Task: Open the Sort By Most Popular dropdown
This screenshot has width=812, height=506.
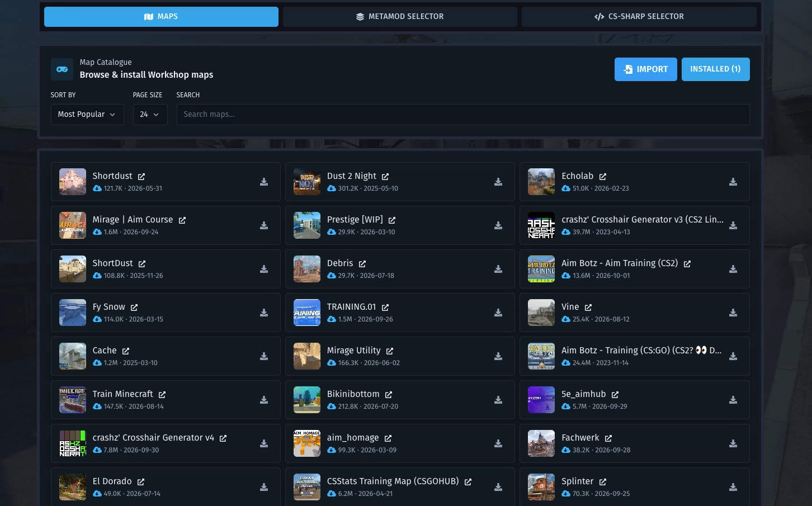Action: (x=87, y=114)
